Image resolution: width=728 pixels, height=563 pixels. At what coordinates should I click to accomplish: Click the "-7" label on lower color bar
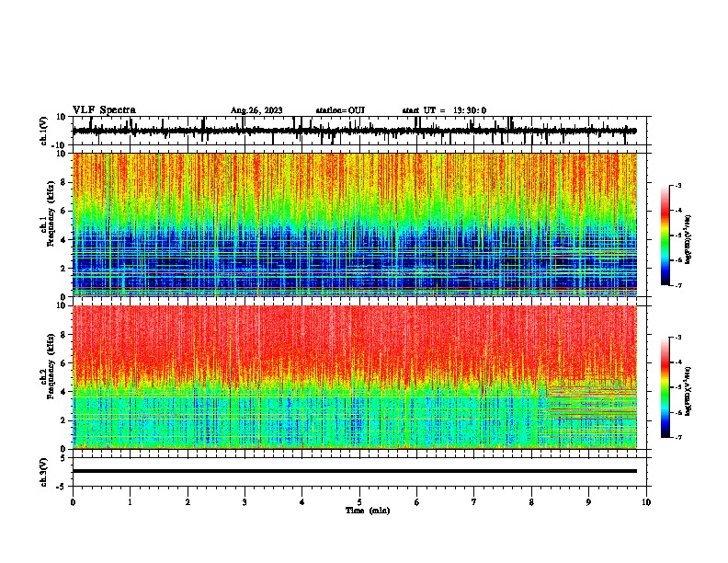pyautogui.click(x=678, y=438)
